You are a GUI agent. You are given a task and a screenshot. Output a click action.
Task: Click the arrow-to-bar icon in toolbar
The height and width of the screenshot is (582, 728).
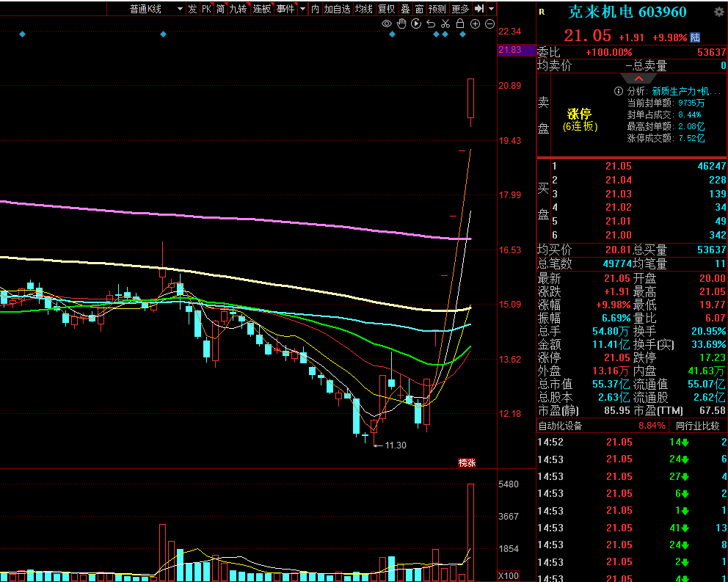click(479, 9)
